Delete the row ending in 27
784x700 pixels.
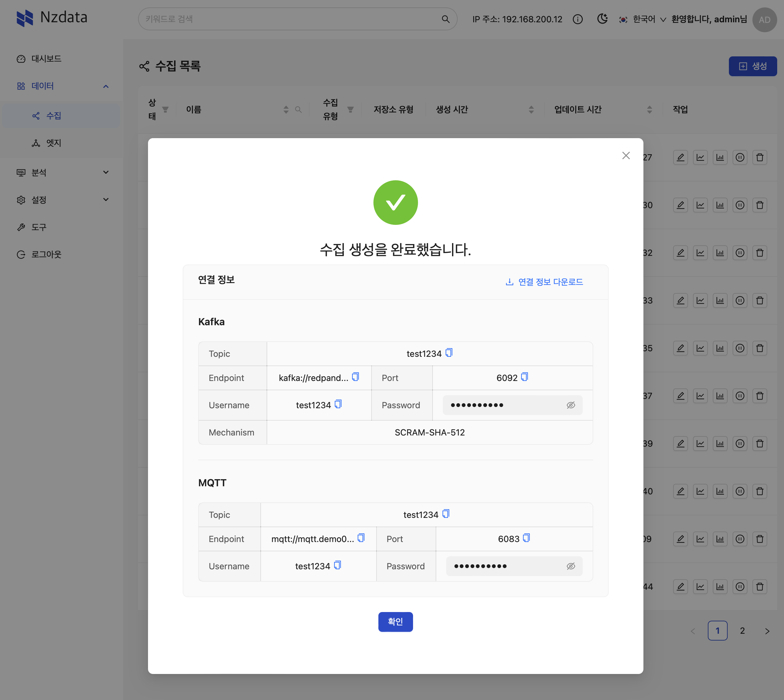click(760, 157)
